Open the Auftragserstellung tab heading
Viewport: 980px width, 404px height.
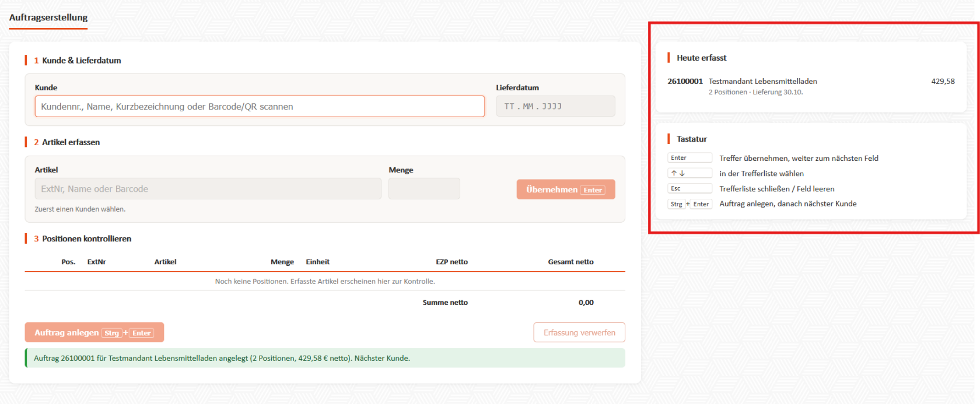[x=48, y=17]
